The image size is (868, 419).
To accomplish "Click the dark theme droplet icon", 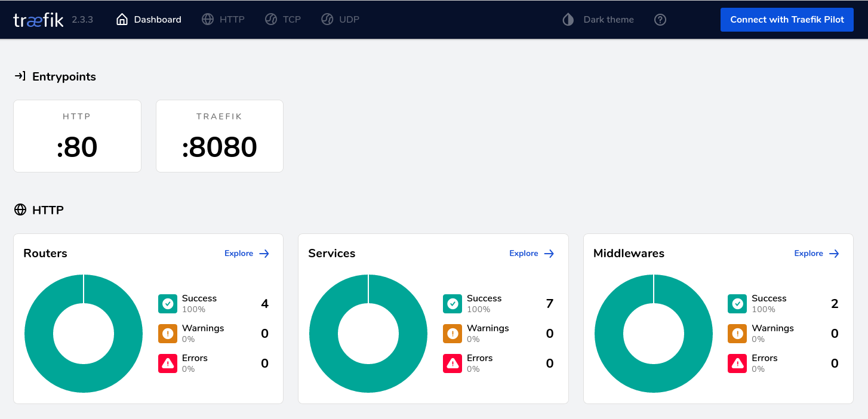I will (x=568, y=20).
